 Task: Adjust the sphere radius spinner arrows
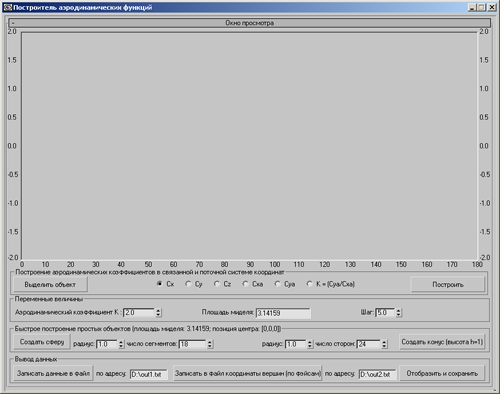click(x=121, y=344)
